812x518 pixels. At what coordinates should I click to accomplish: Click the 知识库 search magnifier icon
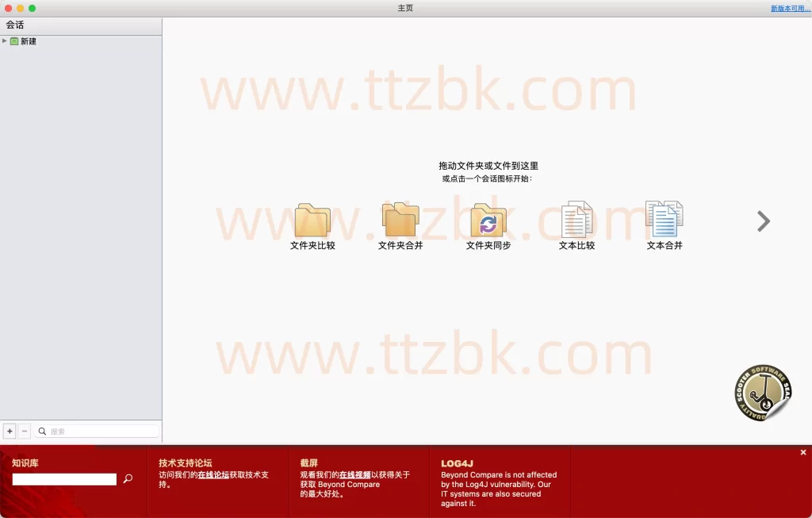pos(128,479)
